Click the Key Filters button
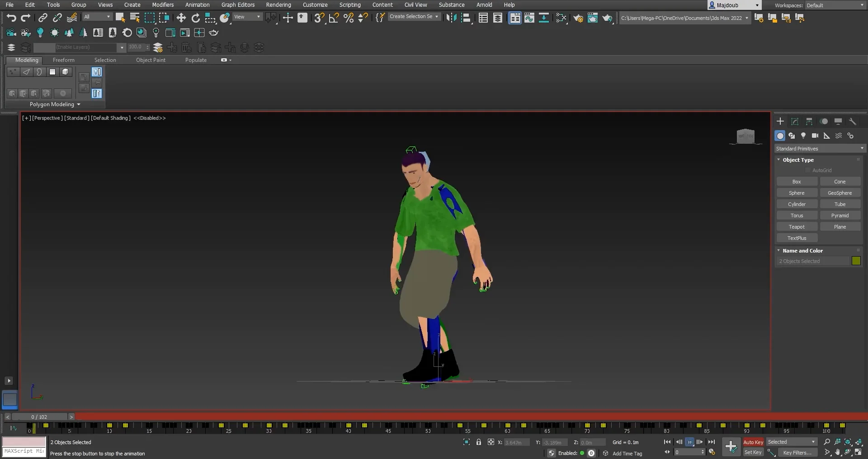The image size is (868, 459). click(x=797, y=453)
